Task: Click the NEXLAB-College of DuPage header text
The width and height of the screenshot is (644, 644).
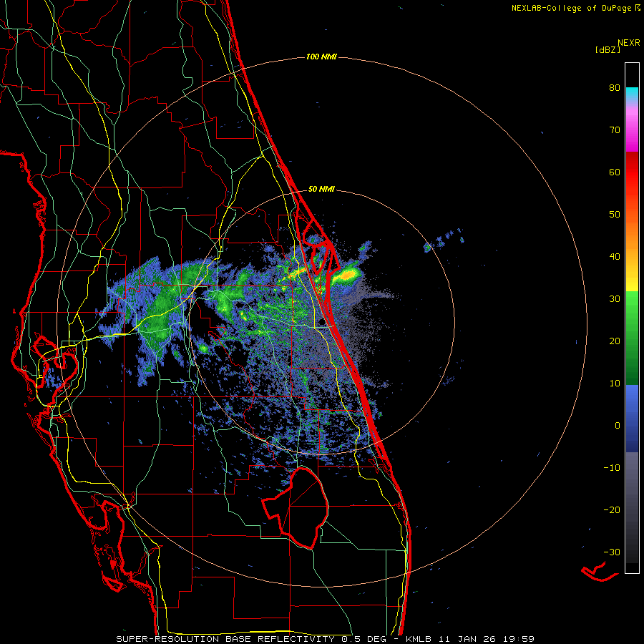Action: (x=575, y=8)
